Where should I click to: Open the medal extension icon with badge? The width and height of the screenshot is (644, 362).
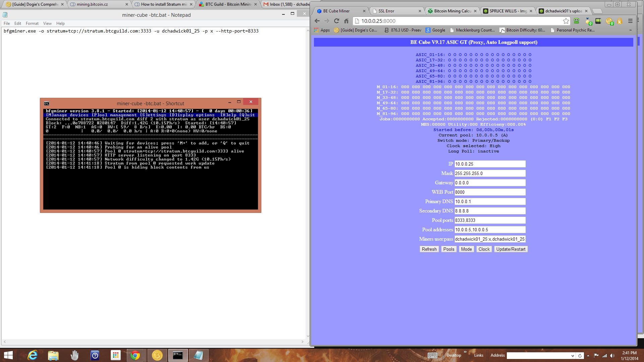pos(588,21)
